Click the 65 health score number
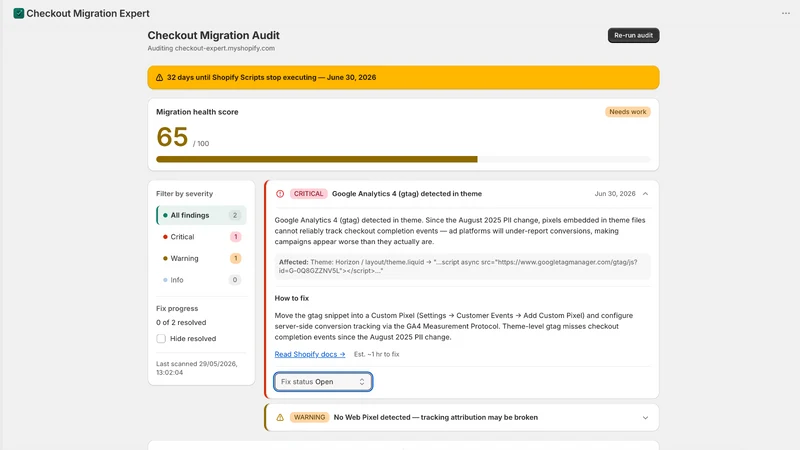Screen dimensions: 800x450 pyautogui.click(x=172, y=137)
